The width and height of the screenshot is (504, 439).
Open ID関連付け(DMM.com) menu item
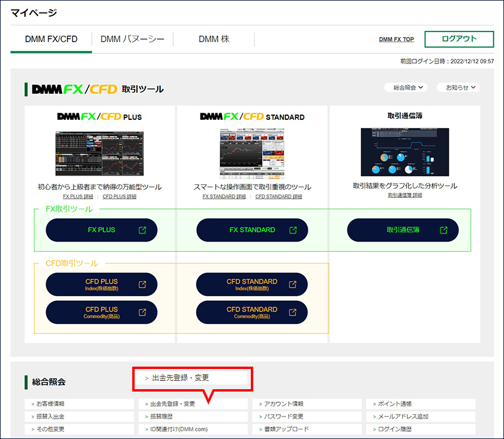tap(193, 429)
